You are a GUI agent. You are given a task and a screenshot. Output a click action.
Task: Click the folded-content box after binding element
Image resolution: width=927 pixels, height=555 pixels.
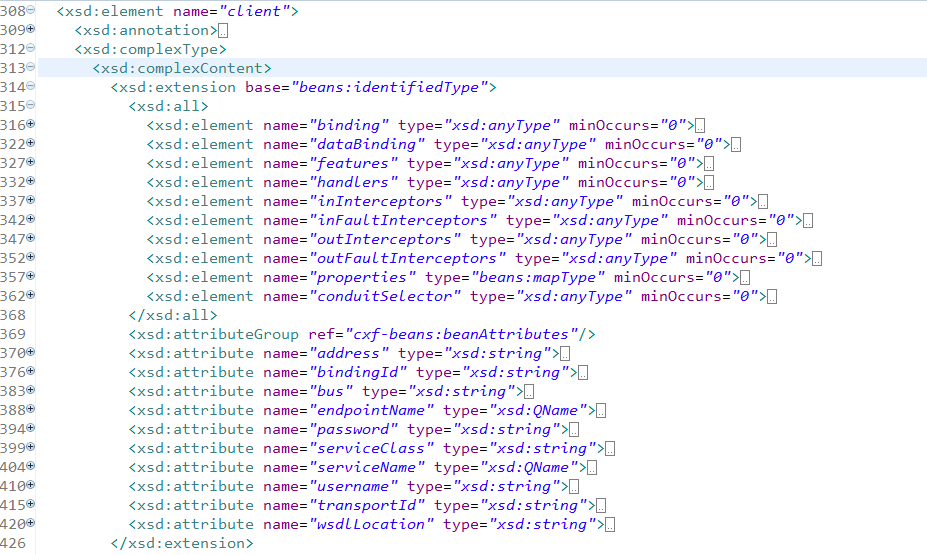(x=700, y=126)
